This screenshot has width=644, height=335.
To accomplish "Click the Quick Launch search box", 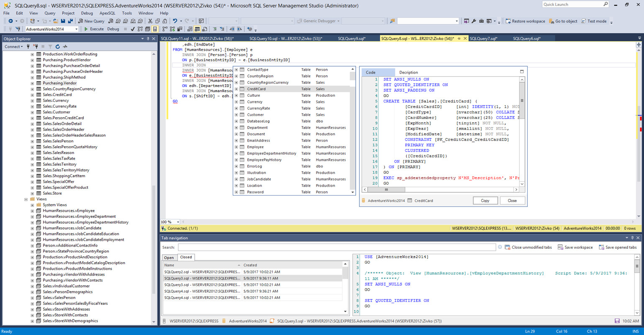I will click(575, 4).
